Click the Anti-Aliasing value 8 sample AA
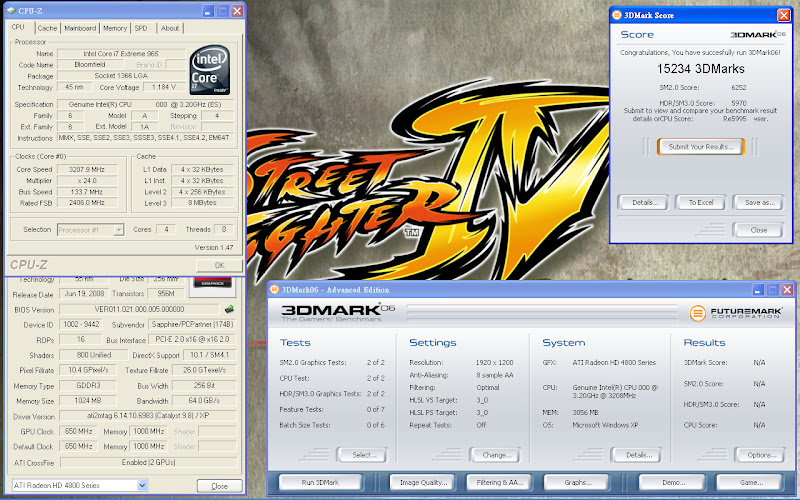This screenshot has width=800, height=500. 494,375
